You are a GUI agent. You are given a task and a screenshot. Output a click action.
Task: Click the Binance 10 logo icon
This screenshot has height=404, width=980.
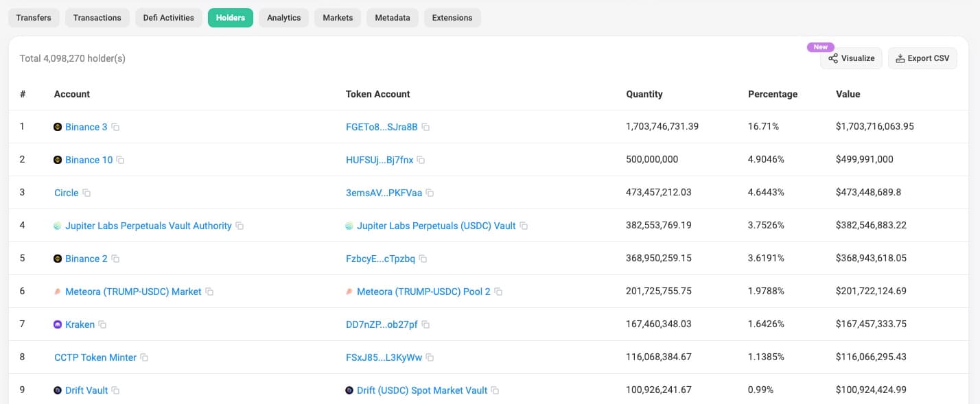point(58,160)
